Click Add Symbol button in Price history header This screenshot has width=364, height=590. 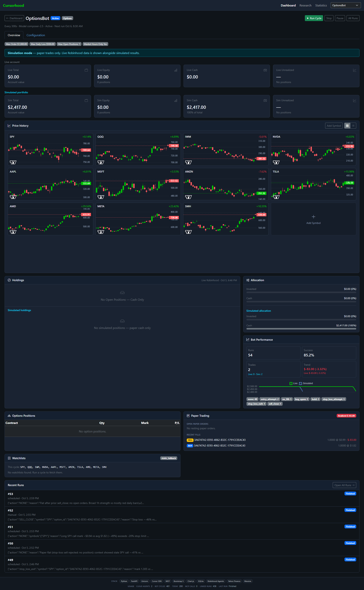(x=334, y=126)
